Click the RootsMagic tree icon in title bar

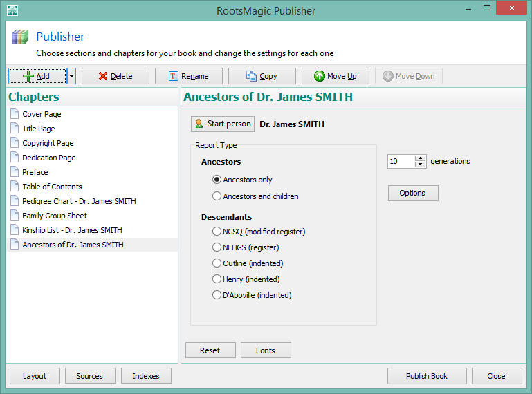point(12,10)
